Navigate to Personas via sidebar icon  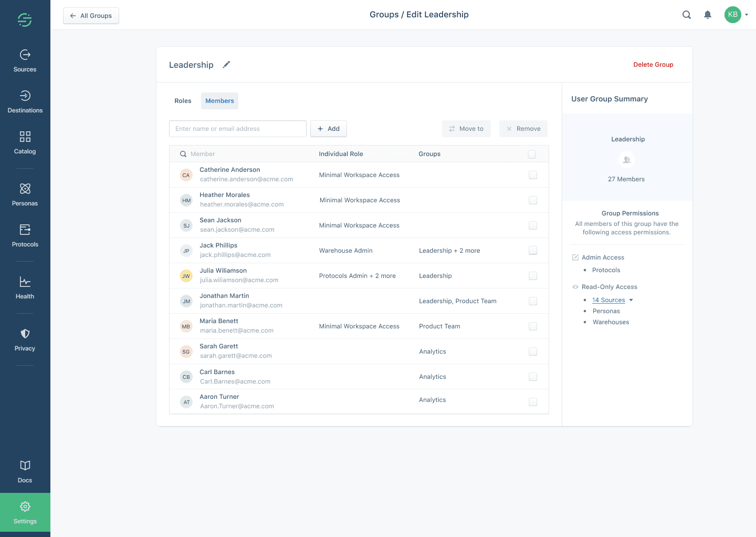pyautogui.click(x=25, y=193)
